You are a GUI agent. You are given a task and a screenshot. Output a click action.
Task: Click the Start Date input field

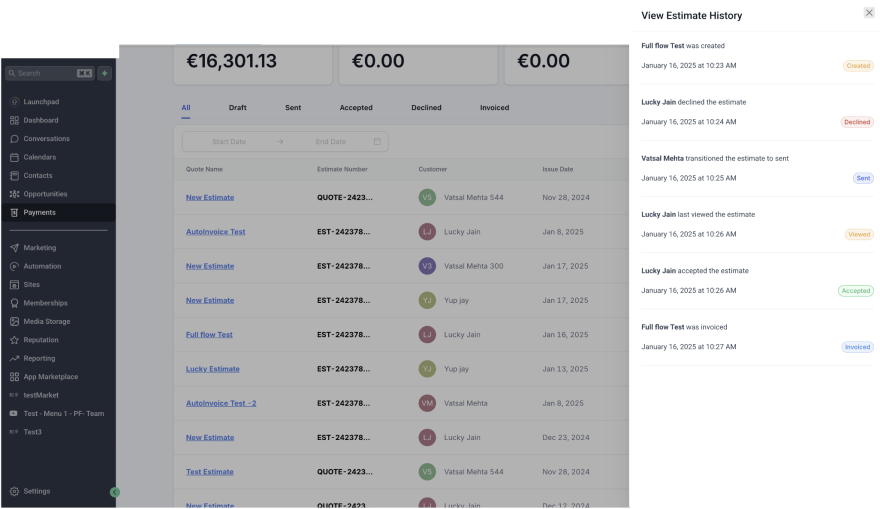coord(229,142)
